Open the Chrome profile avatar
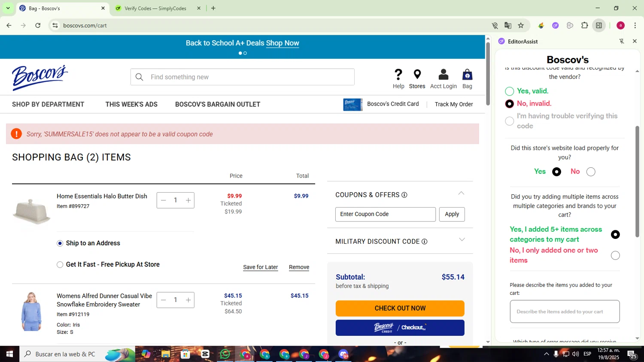The image size is (644, 362). point(620,25)
